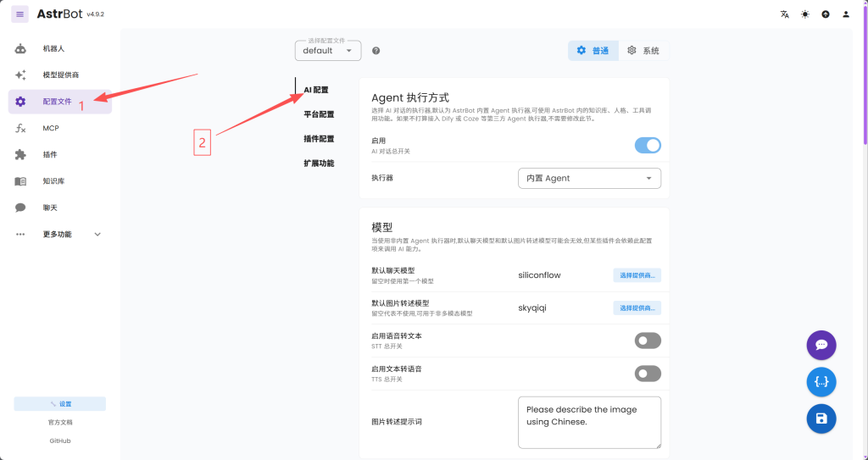Expand the 执行器 内置 Agent dropdown
The image size is (868, 460).
tap(589, 179)
